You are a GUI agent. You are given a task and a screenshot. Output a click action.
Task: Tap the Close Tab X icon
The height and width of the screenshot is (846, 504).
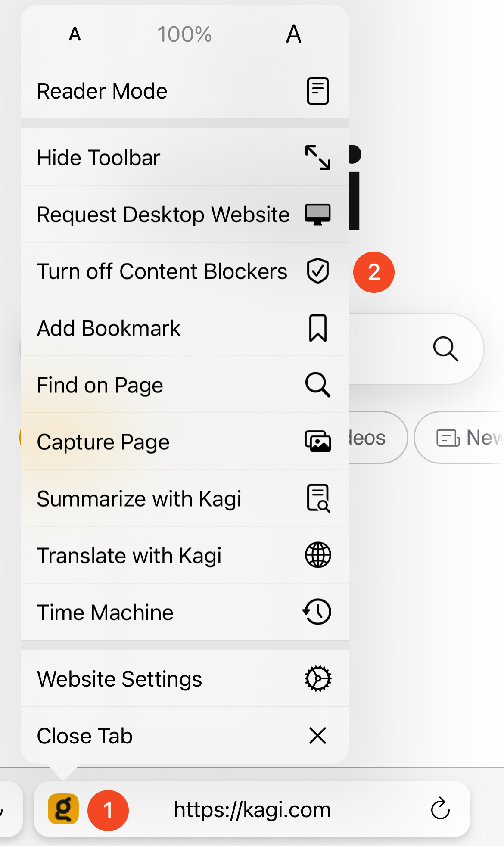[318, 735]
